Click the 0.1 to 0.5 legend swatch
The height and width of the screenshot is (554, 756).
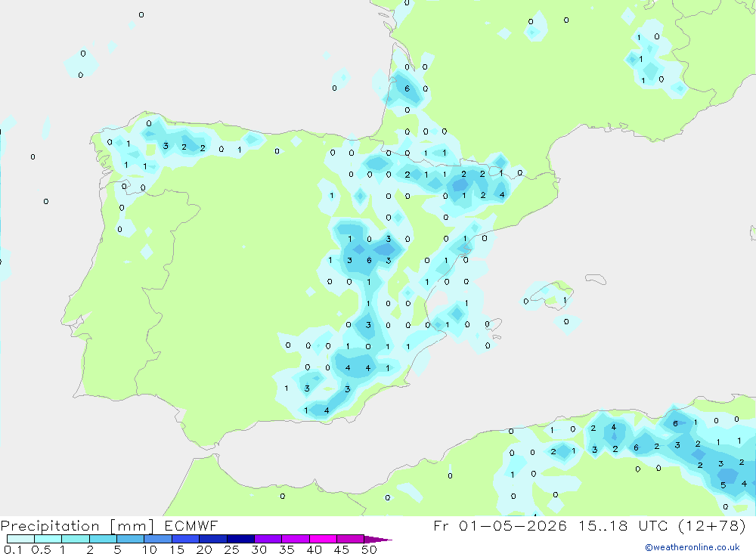tap(20, 539)
